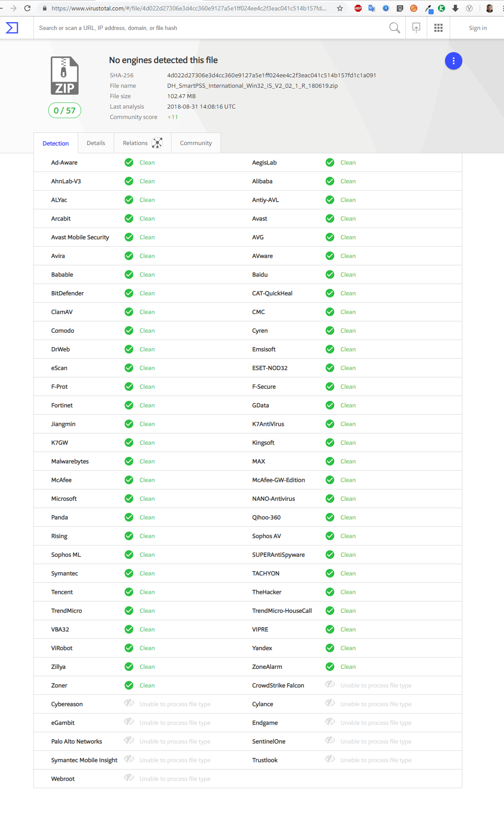Expand the blue three-dot options menu
This screenshot has height=816, width=504.
click(453, 61)
